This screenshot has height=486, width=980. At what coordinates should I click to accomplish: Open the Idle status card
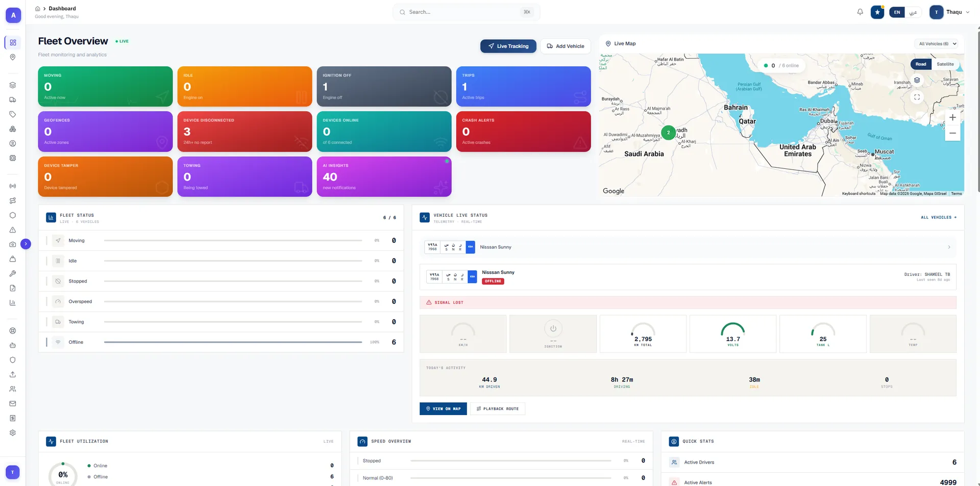(244, 87)
